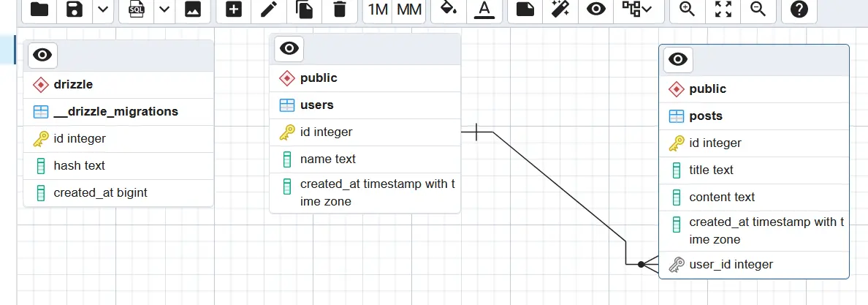This screenshot has width=868, height=305.
Task: Toggle show details eye in toolbar
Action: pos(595,10)
